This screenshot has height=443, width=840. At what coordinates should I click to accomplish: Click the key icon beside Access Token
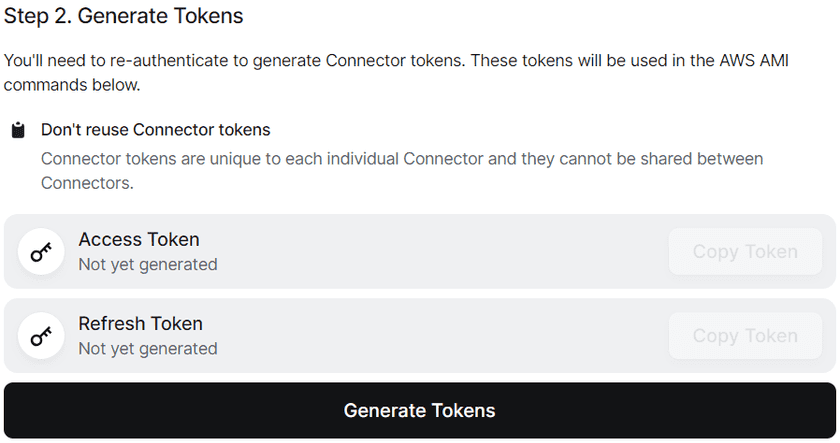click(x=41, y=252)
